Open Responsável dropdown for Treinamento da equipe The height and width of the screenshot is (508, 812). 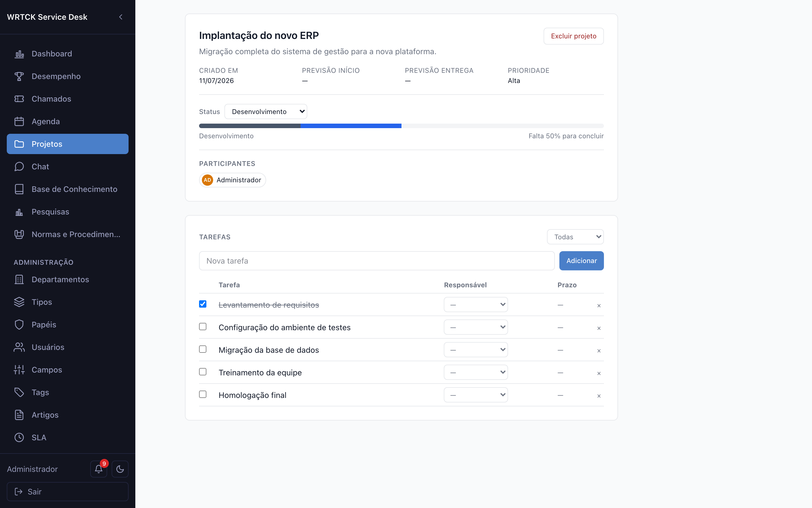pyautogui.click(x=476, y=372)
